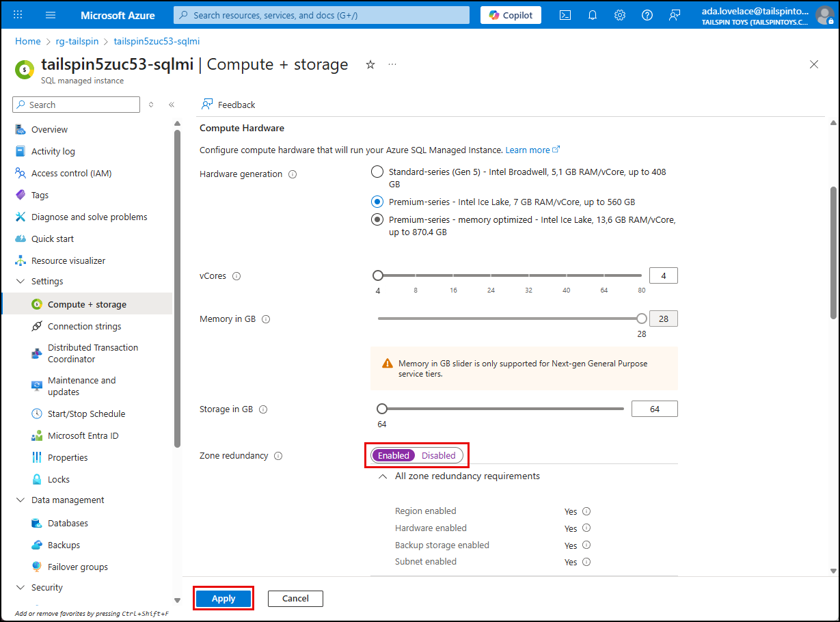The image size is (840, 622).
Task: Open the rg-tailspin resource group breadcrumb
Action: click(x=77, y=41)
